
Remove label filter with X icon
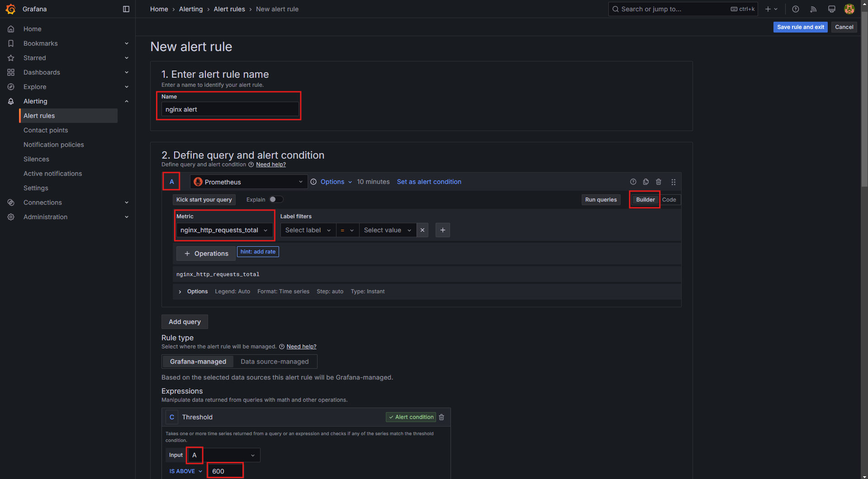(x=422, y=230)
